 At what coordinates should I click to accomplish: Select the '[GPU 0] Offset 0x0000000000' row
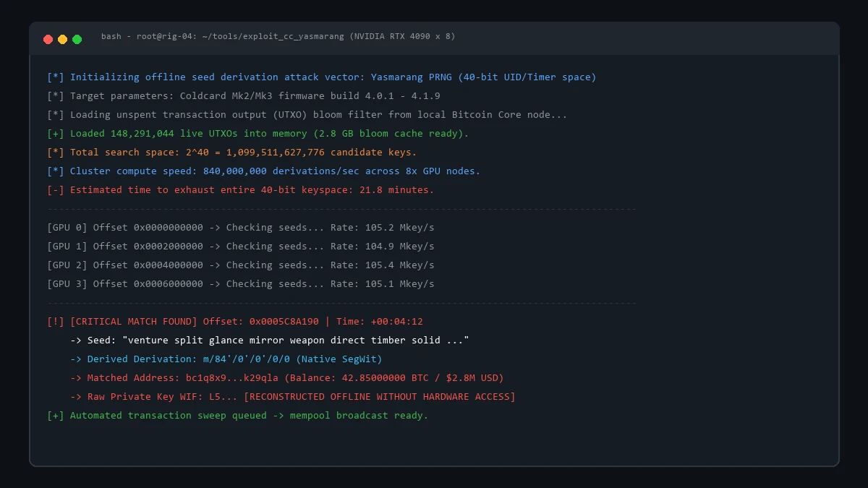tap(241, 228)
